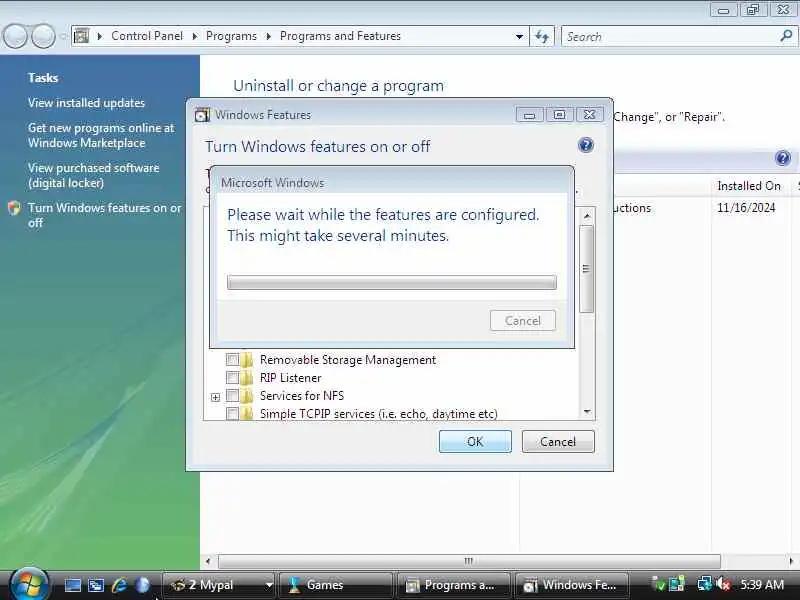Click Cancel in the progress dialog
The width and height of the screenshot is (800, 600).
click(522, 320)
